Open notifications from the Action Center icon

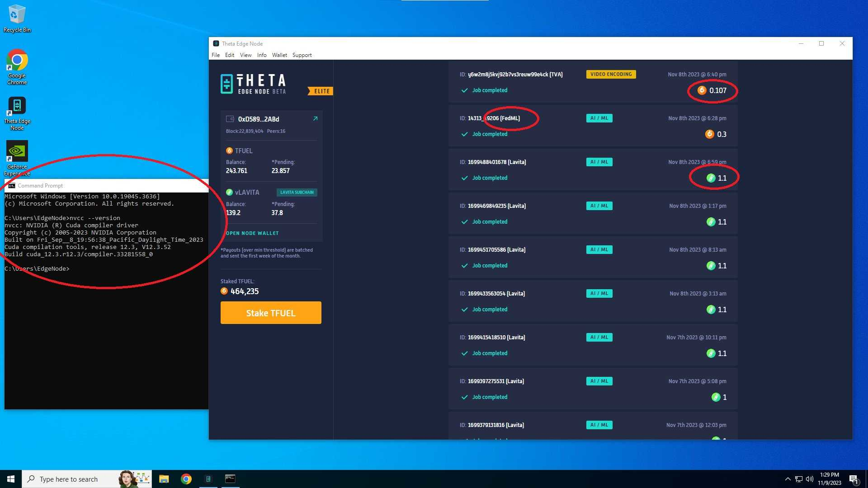click(854, 479)
